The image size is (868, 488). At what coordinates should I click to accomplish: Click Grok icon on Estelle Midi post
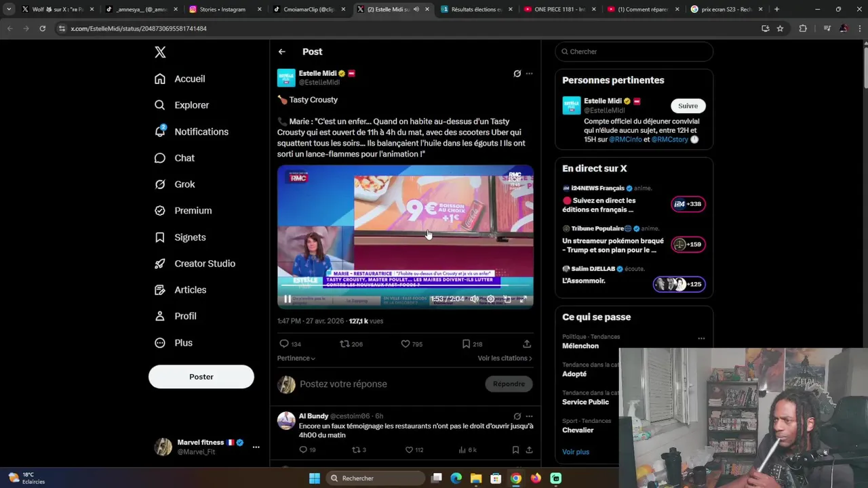517,73
